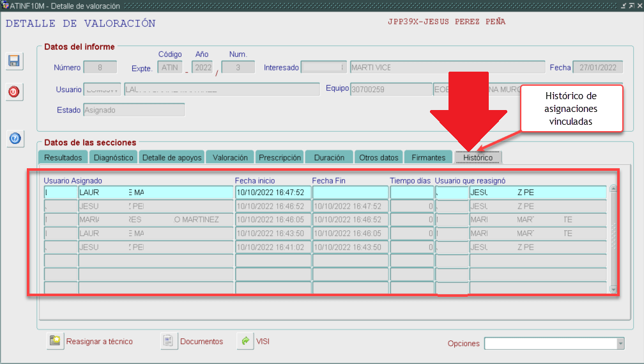Go to the Valoración tab
644x364 pixels.
[230, 157]
